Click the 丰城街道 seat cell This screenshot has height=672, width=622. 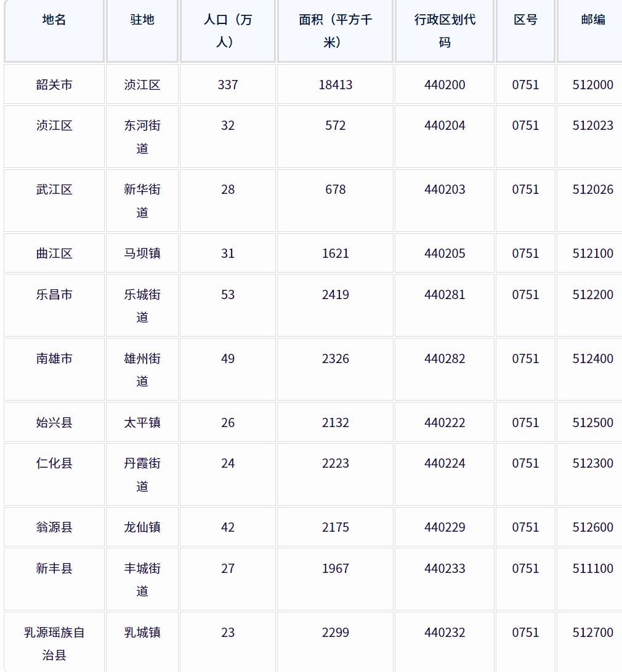(x=142, y=580)
